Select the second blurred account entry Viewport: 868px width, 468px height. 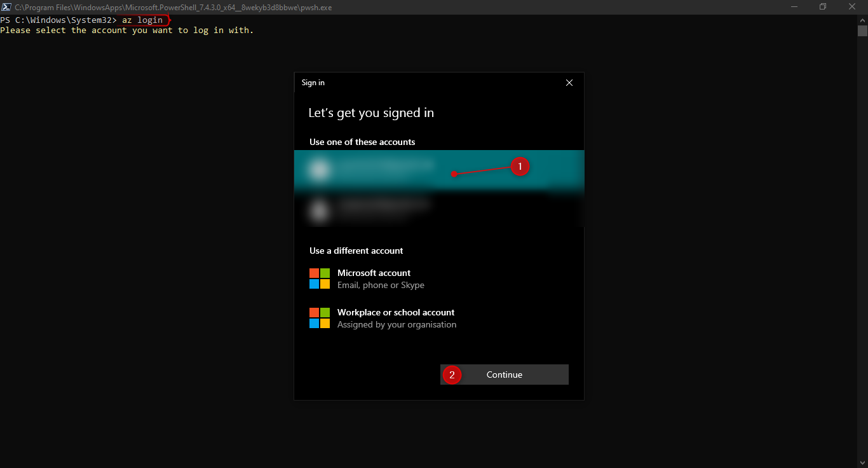pyautogui.click(x=439, y=209)
